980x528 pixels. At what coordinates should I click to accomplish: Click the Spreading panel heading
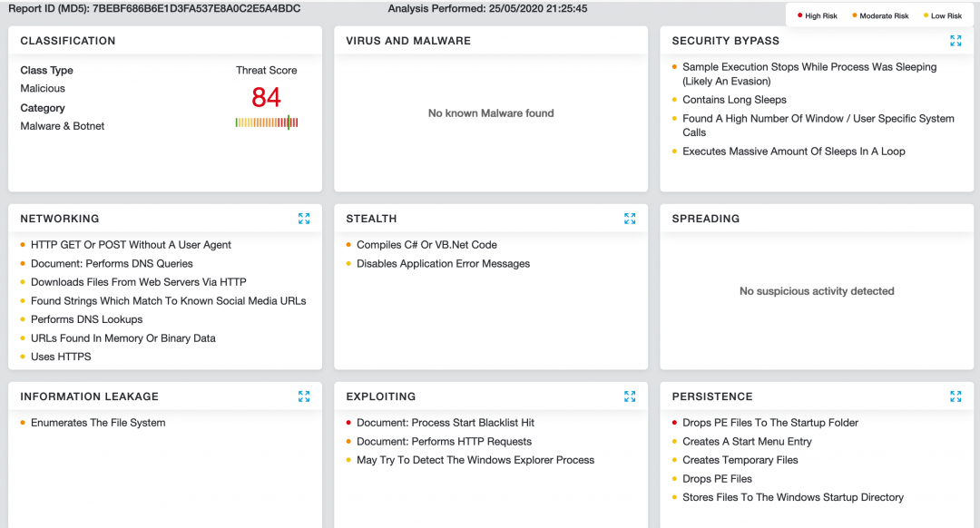click(706, 219)
